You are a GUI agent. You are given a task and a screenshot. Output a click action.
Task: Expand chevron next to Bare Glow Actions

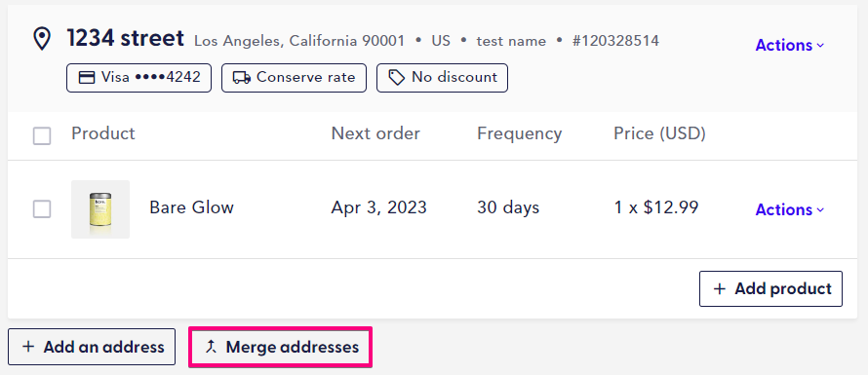coord(820,210)
